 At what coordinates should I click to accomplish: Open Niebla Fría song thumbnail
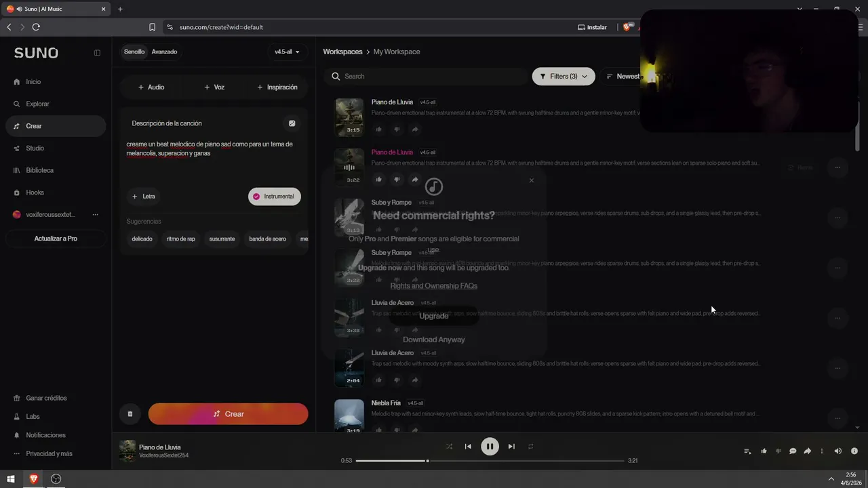click(349, 415)
